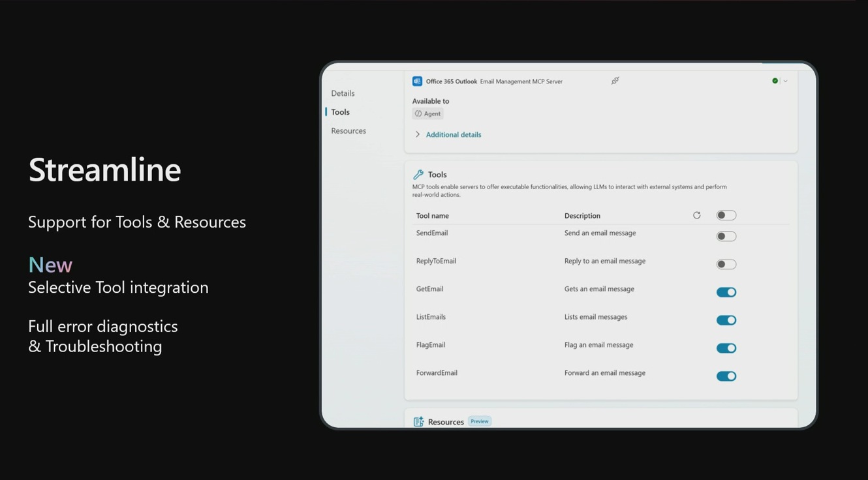Image resolution: width=868 pixels, height=480 pixels.
Task: Click the ForwardEmail tool name row
Action: pos(437,373)
